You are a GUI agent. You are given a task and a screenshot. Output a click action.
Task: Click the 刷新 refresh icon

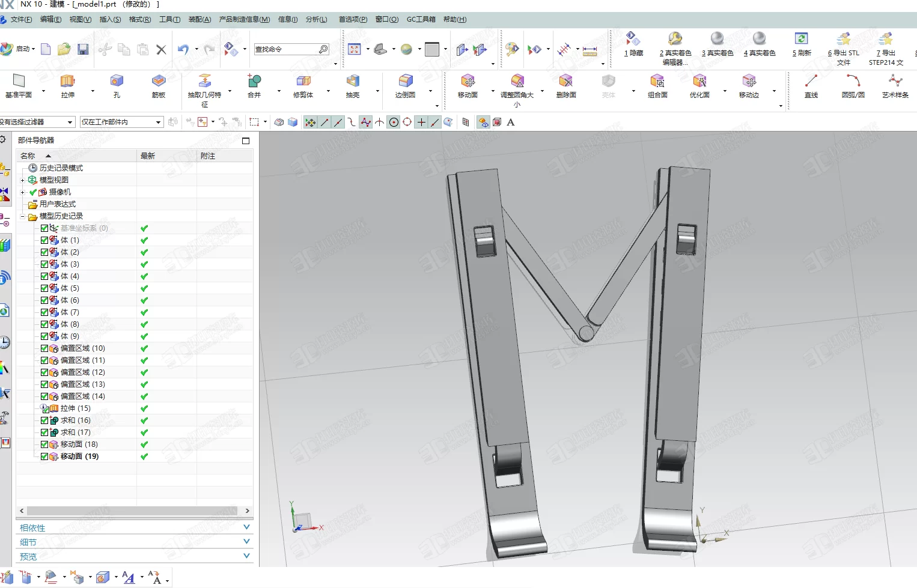pyautogui.click(x=802, y=39)
